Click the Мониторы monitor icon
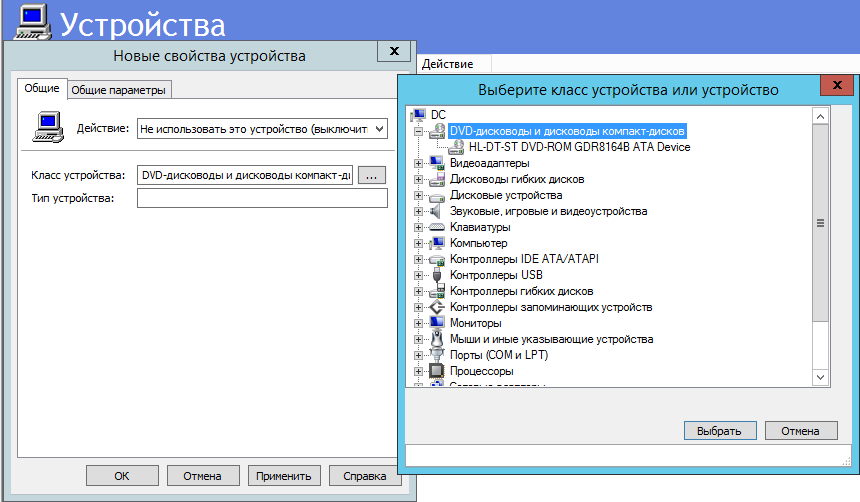860x502 pixels. [437, 323]
